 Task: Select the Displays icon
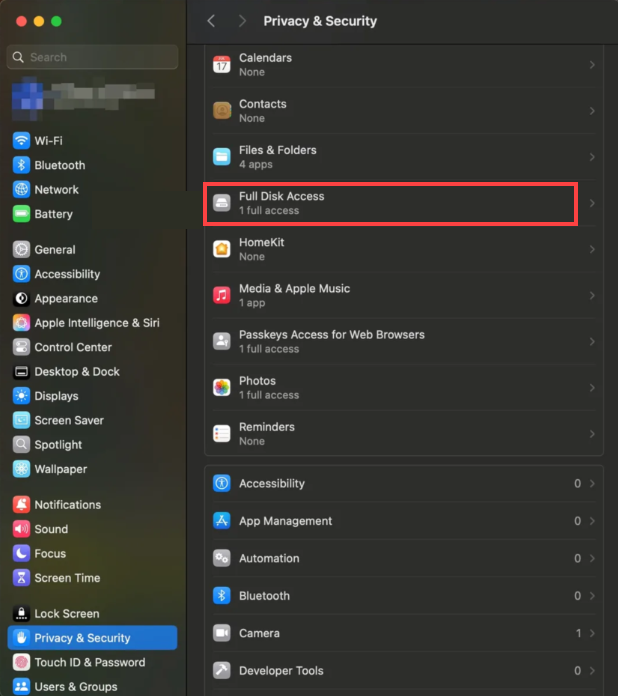(x=21, y=396)
